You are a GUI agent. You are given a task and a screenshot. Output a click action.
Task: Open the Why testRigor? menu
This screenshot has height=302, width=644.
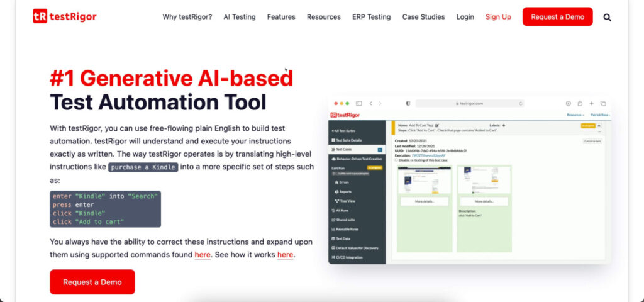187,17
